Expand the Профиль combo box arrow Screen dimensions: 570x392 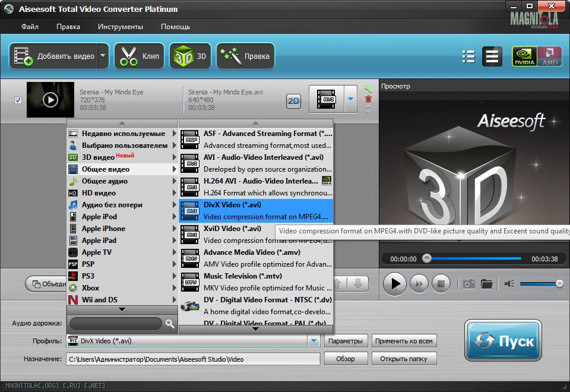click(x=313, y=342)
